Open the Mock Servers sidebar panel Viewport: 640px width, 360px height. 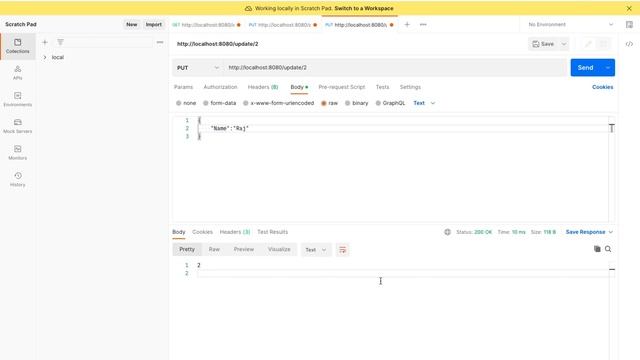[x=18, y=126]
